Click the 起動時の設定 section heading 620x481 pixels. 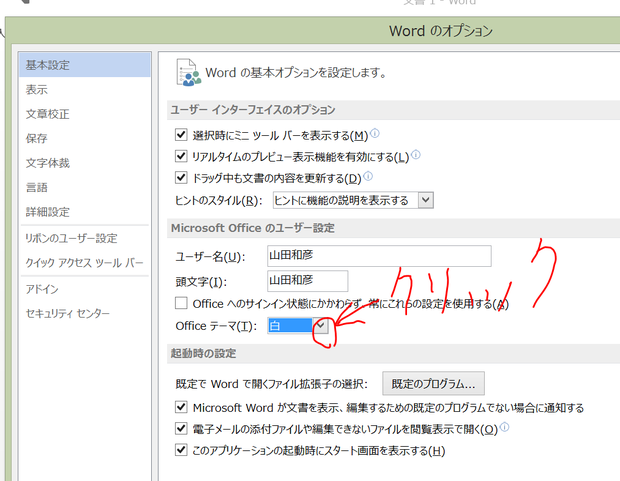coord(203,353)
